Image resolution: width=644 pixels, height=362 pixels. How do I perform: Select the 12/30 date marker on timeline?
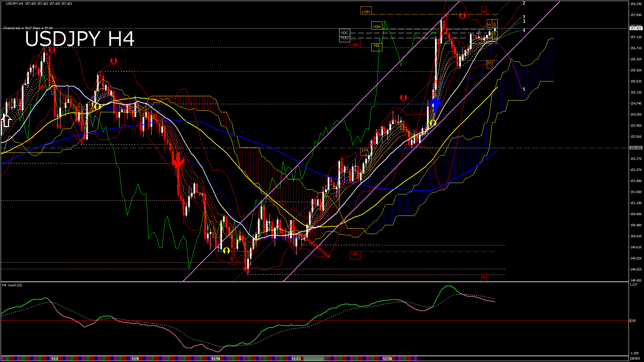coord(387,359)
